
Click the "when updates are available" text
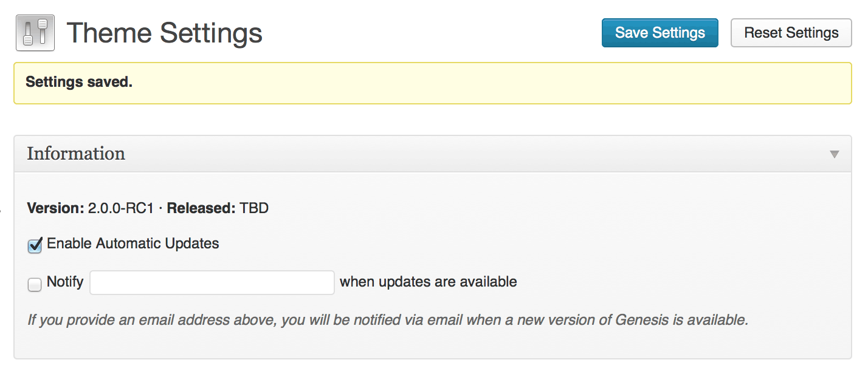[428, 282]
